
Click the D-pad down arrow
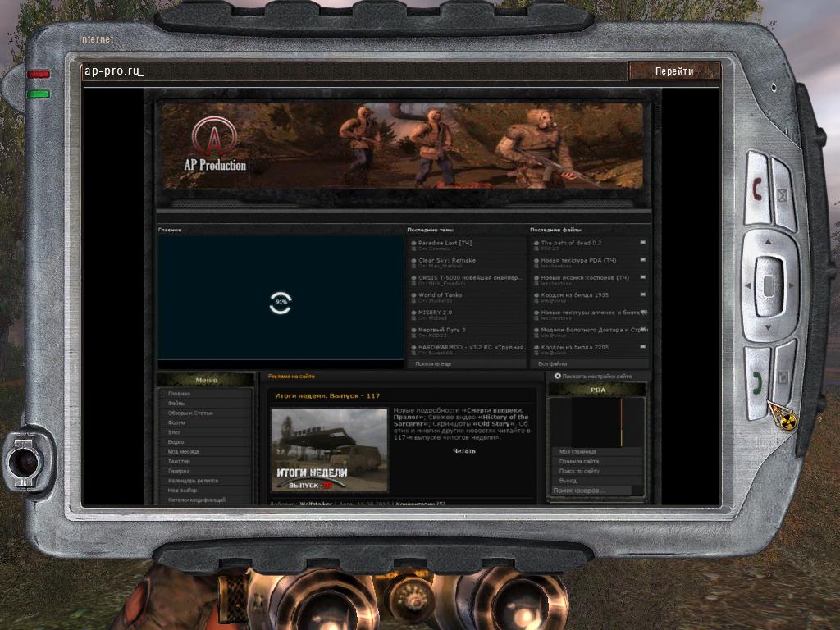click(x=768, y=326)
